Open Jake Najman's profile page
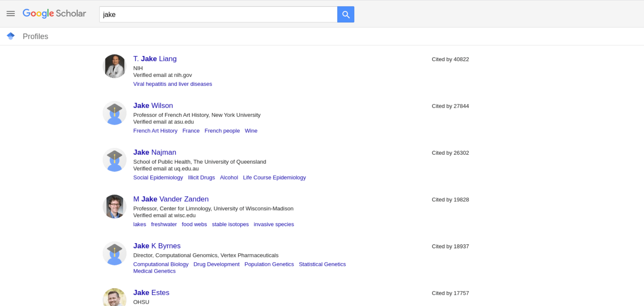This screenshot has height=306, width=644. tap(154, 152)
